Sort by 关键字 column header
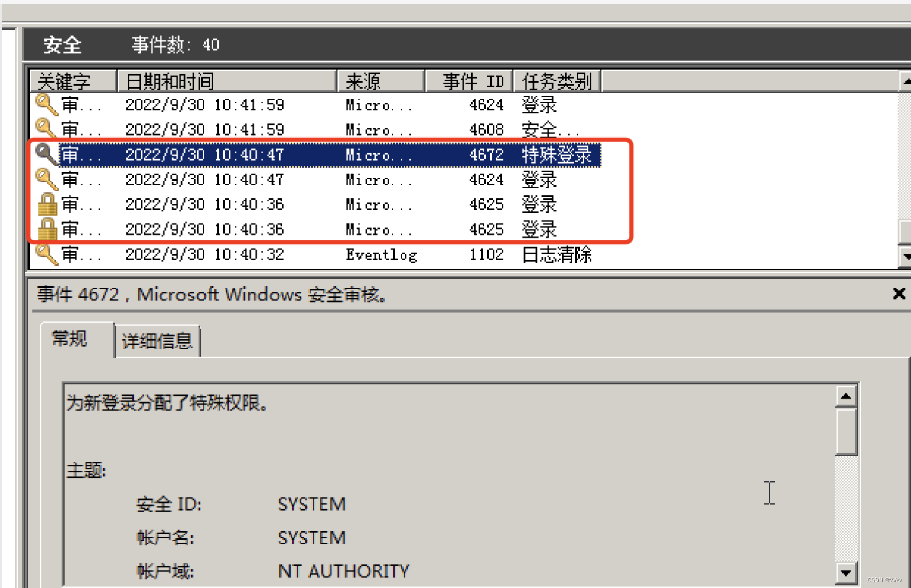911x588 pixels. tap(73, 81)
